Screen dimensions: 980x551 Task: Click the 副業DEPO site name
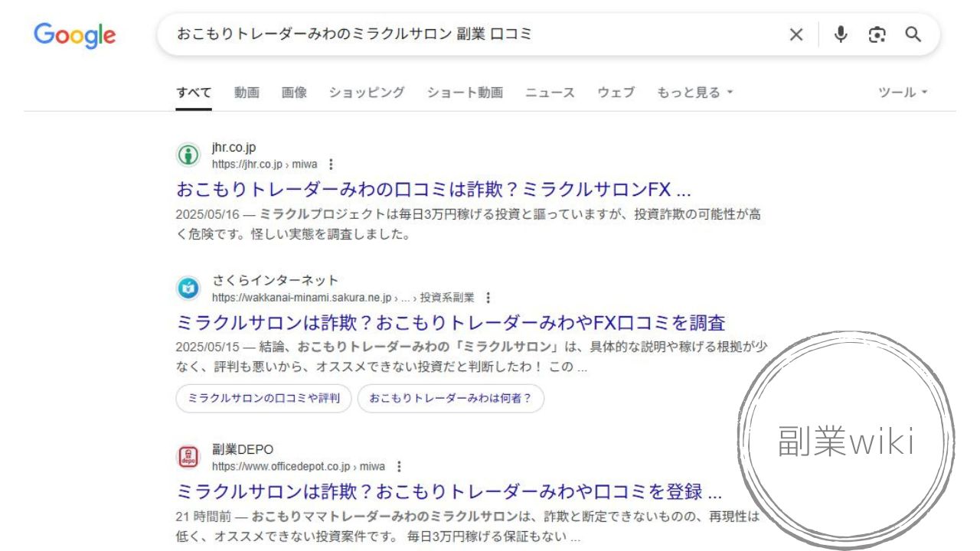243,449
